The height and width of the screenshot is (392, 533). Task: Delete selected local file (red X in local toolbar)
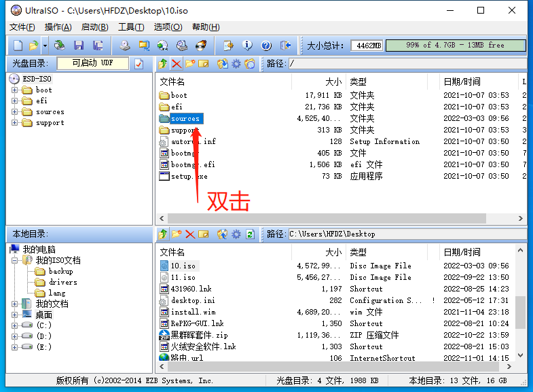pos(190,234)
